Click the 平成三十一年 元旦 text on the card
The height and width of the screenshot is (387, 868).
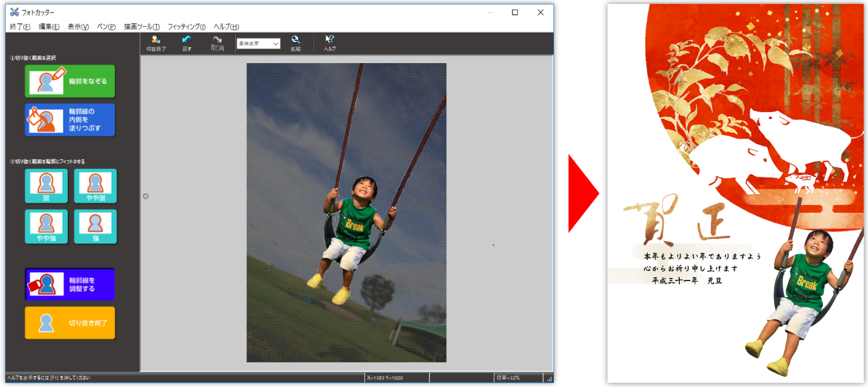[x=686, y=281]
